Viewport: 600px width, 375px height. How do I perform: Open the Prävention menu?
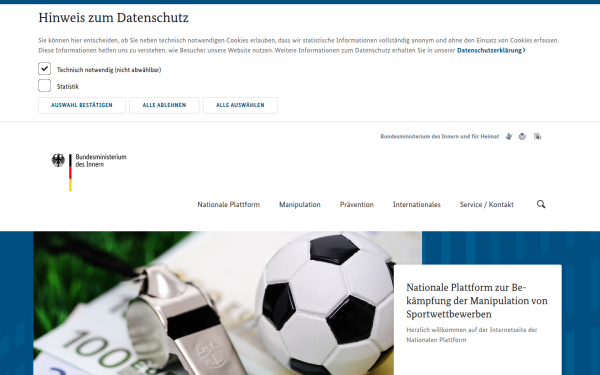click(357, 205)
